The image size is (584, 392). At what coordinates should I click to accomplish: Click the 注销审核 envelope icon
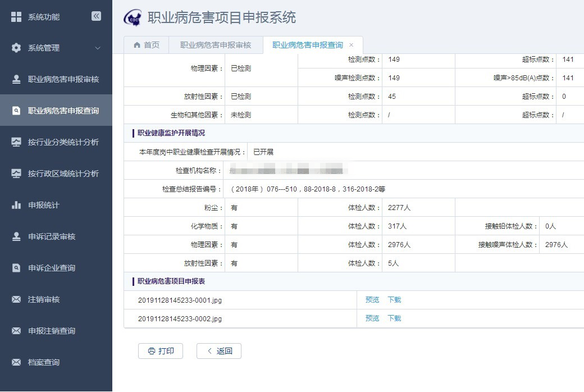point(16,299)
